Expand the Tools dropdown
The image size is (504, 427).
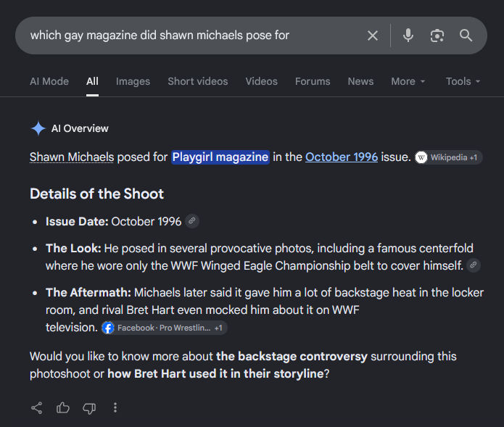click(x=463, y=82)
